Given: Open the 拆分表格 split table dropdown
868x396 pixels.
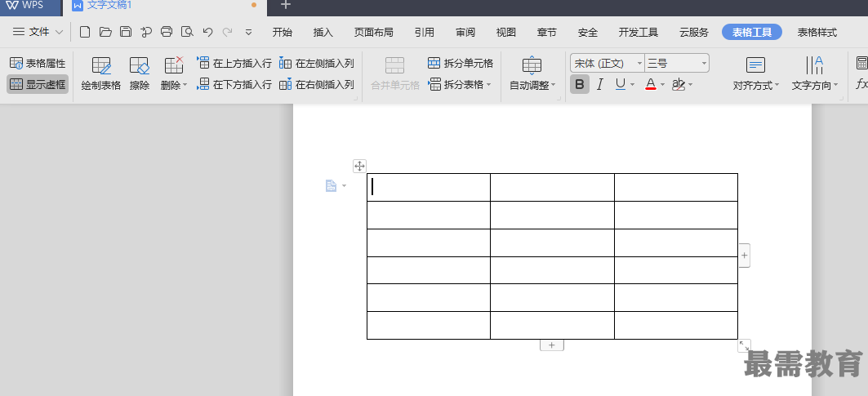Looking at the screenshot, I should tap(461, 85).
